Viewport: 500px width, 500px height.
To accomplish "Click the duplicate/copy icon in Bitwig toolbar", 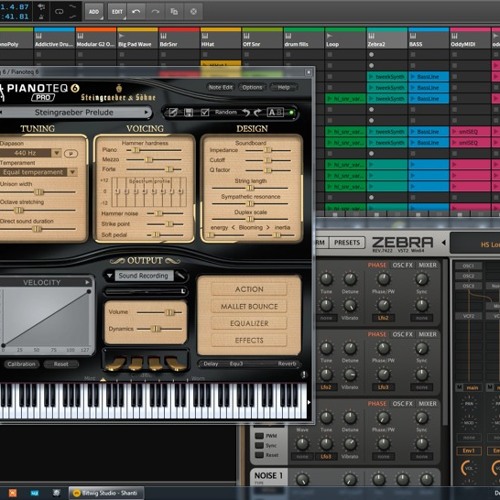I will pyautogui.click(x=174, y=12).
